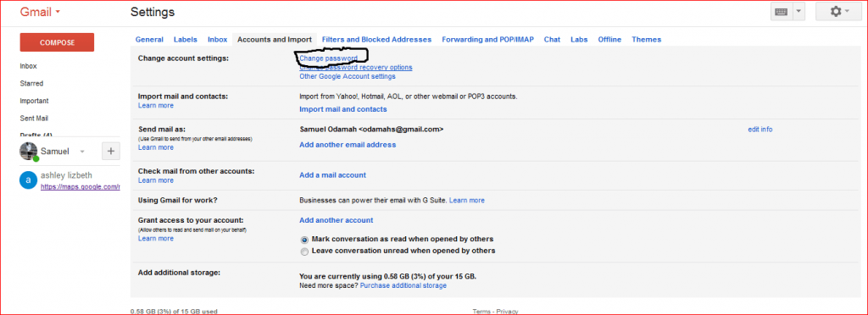Click Add a mail account

(x=332, y=175)
